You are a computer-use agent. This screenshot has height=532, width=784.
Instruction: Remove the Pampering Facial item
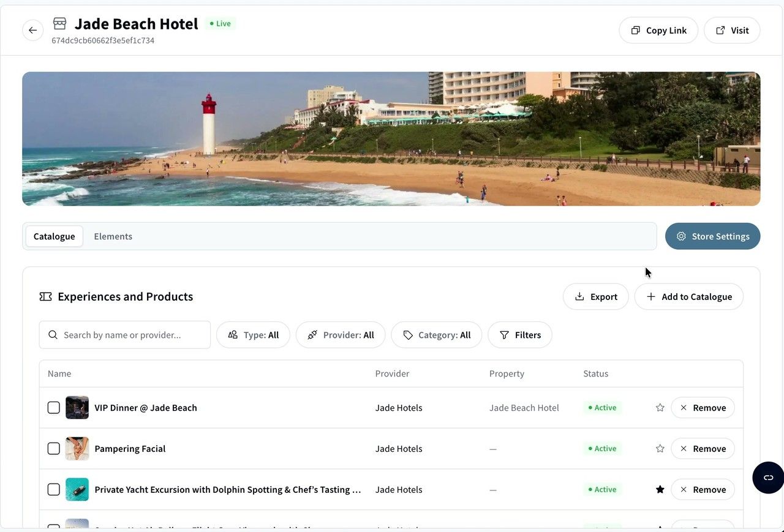[x=703, y=449]
